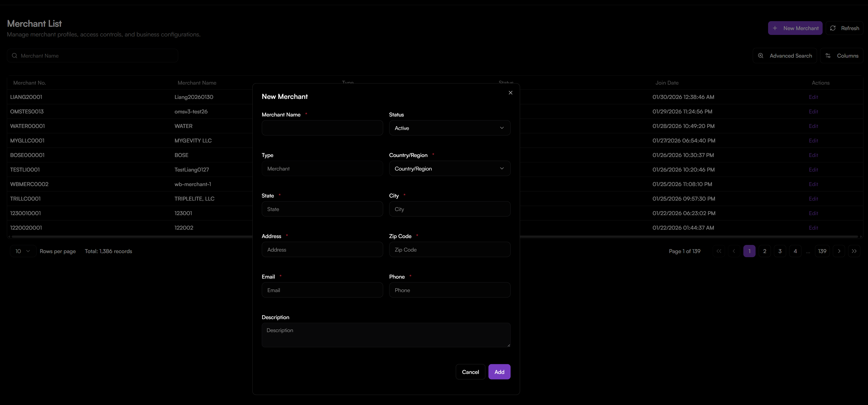Viewport: 868px width, 405px height.
Task: Jump to last page using double-right chevron
Action: point(854,251)
